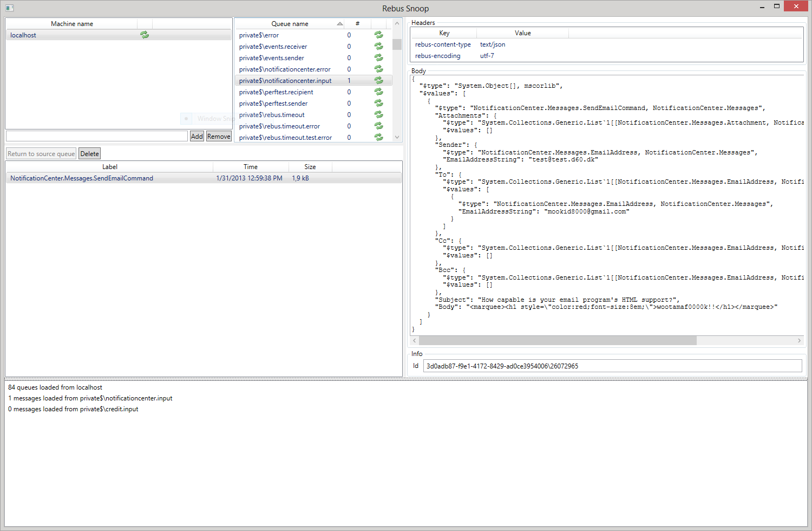Click the Body horizontal scrollbar thumb
This screenshot has height=531, width=812.
tap(558, 340)
